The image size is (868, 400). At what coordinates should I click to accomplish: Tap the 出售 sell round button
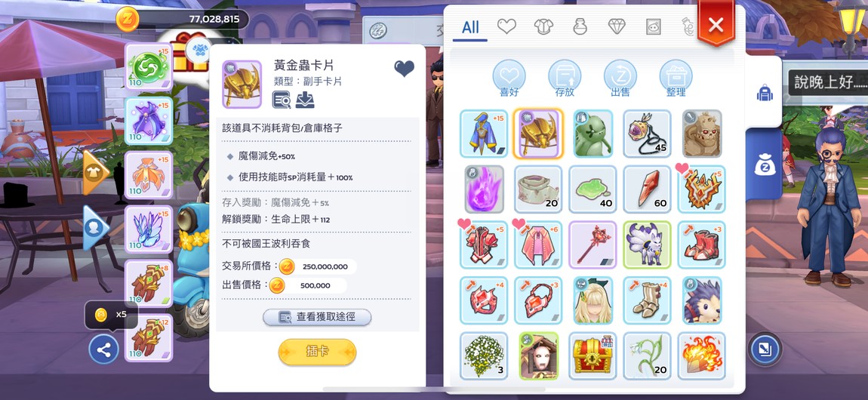click(x=620, y=78)
